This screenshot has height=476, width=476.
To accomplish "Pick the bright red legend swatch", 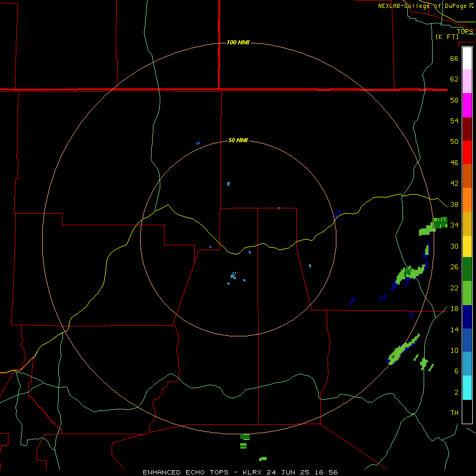I will point(467,152).
